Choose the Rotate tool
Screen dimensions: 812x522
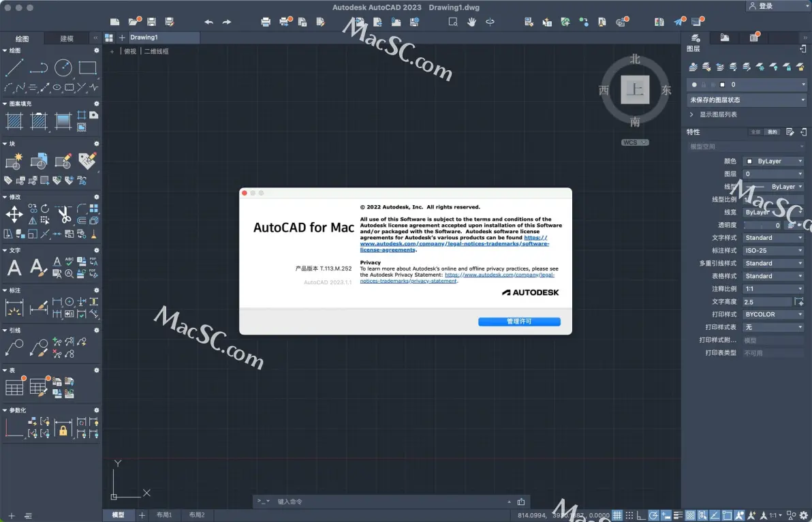click(45, 208)
